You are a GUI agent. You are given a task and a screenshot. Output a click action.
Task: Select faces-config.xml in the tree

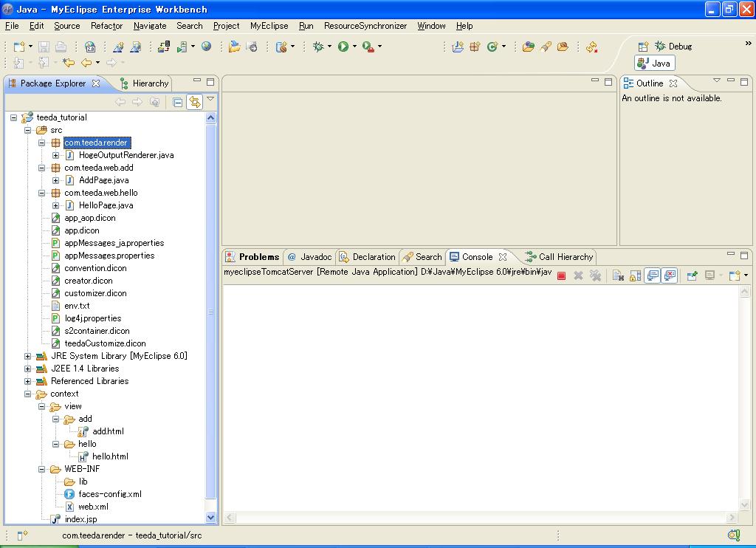tap(109, 494)
